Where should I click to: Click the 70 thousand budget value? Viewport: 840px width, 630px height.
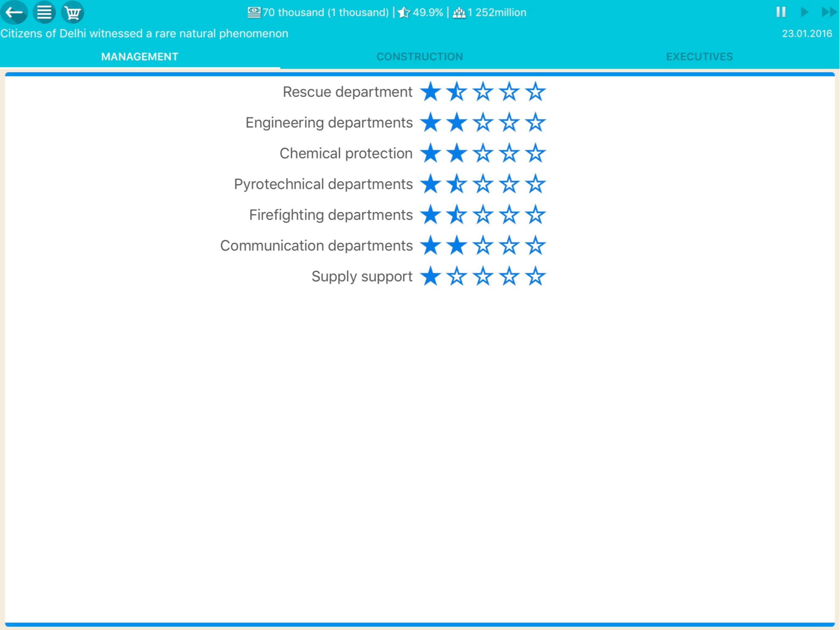[325, 13]
